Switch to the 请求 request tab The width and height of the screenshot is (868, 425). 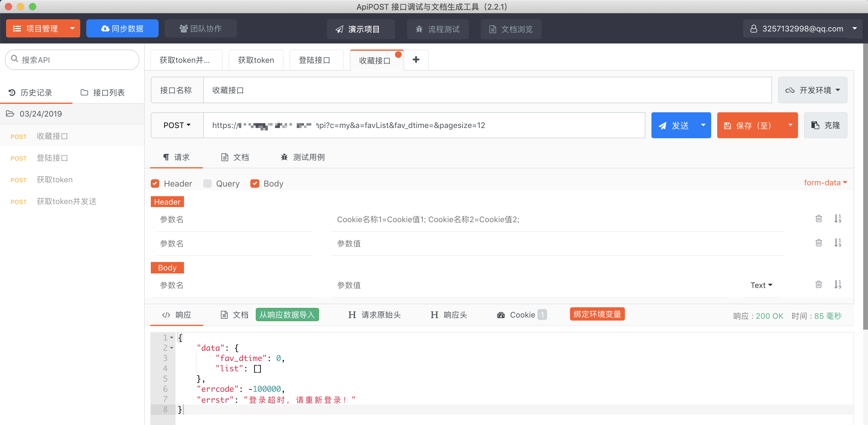click(x=176, y=157)
